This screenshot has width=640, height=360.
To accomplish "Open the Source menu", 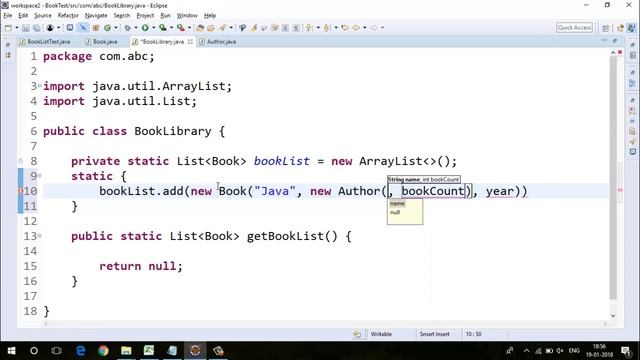I will pyautogui.click(x=43, y=16).
